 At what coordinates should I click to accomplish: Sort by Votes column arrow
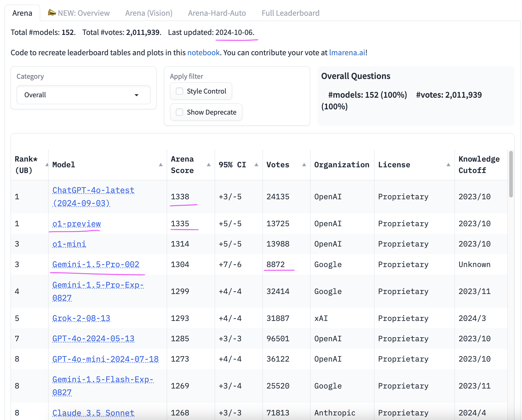click(x=304, y=165)
